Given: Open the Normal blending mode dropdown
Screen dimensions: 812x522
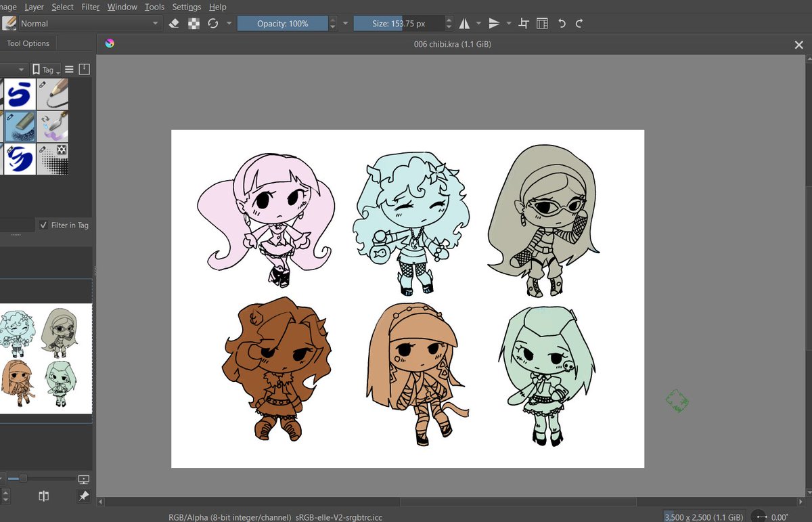Looking at the screenshot, I should 89,23.
